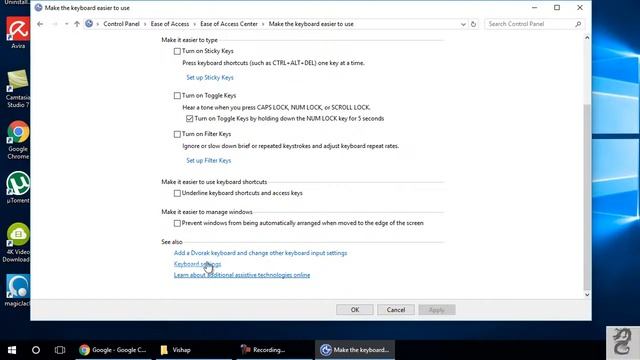
Task: Click the scrollbar down arrow
Action: 587,295
